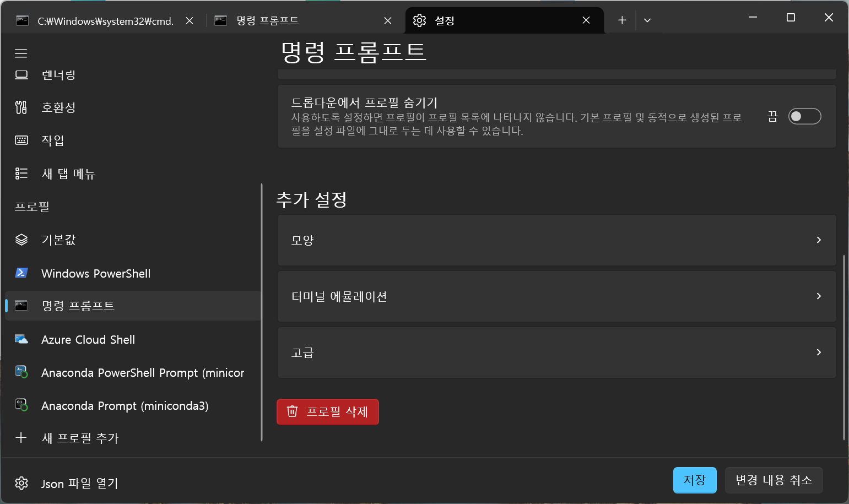Click the Azure Cloud Shell icon

pos(21,339)
